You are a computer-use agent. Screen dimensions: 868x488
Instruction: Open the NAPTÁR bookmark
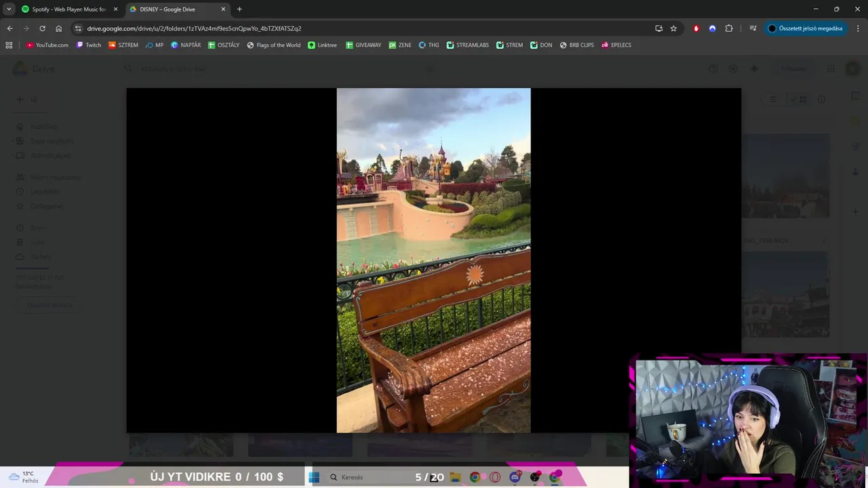[x=186, y=45]
